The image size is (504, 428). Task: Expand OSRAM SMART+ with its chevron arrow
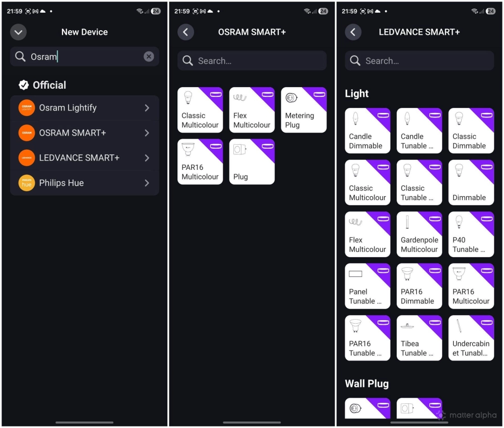click(x=147, y=133)
